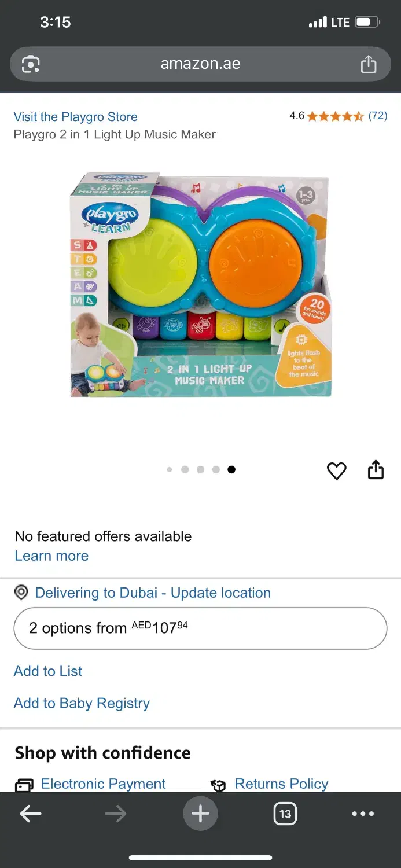The image size is (401, 868).
Task: Open camera lens search icon in address bar
Action: click(x=31, y=64)
